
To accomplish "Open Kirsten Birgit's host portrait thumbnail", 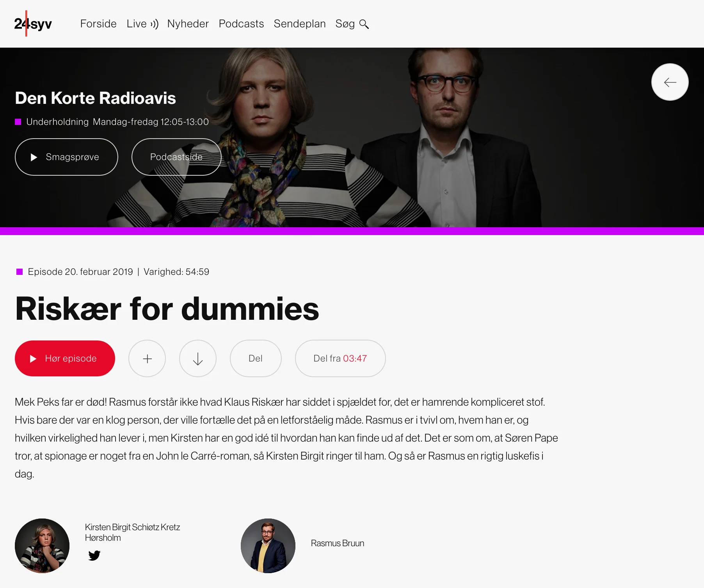I will click(x=42, y=546).
